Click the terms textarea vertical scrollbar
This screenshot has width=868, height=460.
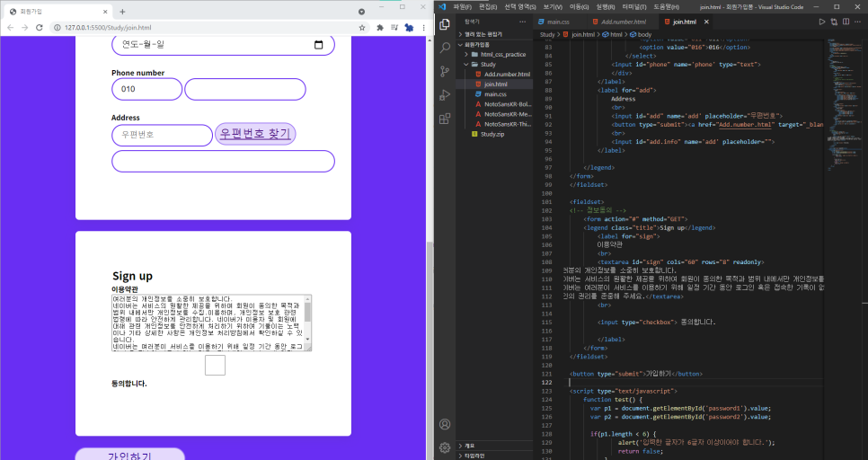(x=308, y=320)
